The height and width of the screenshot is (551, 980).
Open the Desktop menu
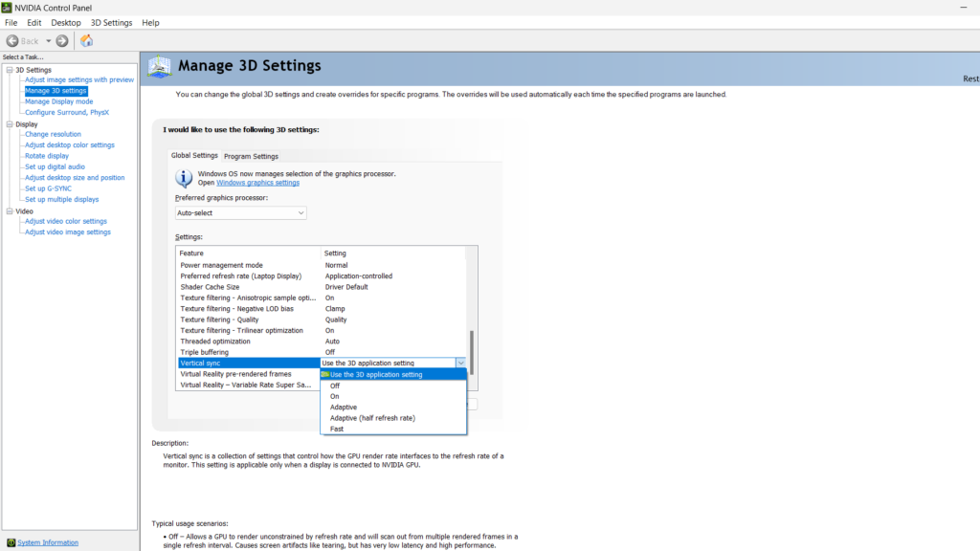tap(65, 22)
